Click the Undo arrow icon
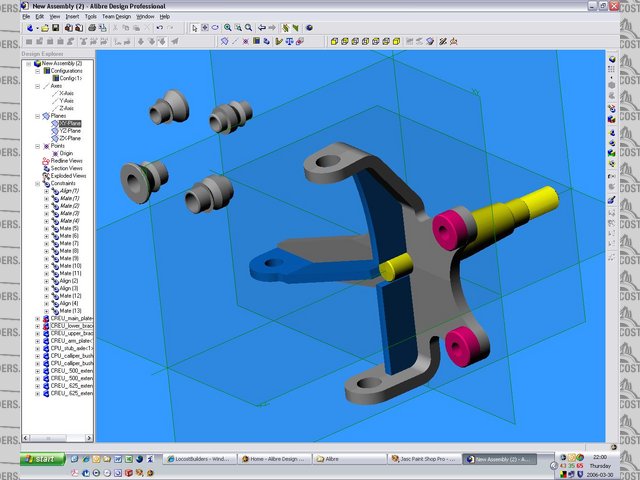Image resolution: width=640 pixels, height=480 pixels. point(159,28)
